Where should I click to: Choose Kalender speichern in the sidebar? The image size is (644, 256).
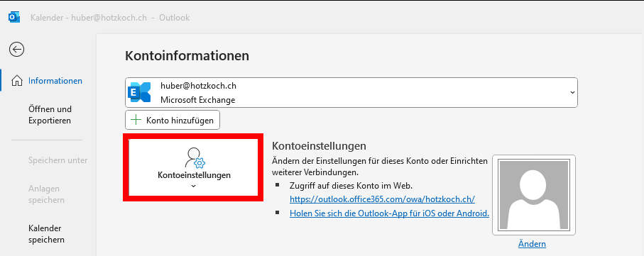coord(46,234)
